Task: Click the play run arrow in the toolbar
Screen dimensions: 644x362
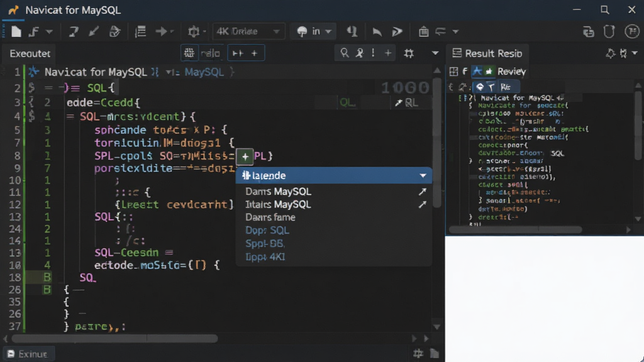Action: [x=397, y=31]
